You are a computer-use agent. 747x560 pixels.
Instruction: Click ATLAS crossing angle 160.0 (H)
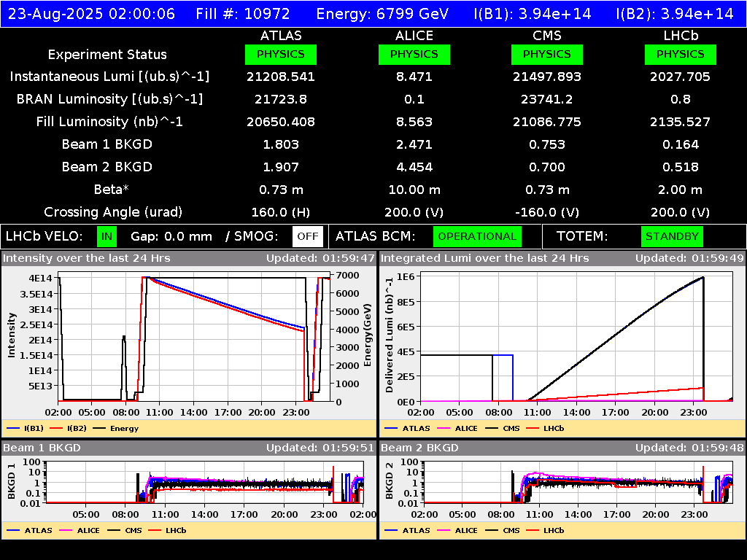tap(281, 212)
